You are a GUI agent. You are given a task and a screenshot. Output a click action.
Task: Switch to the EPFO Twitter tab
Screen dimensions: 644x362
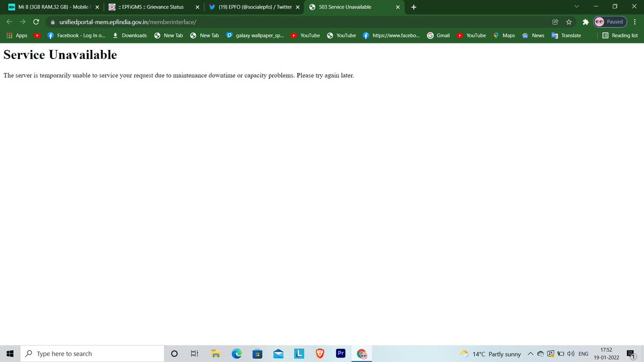pyautogui.click(x=253, y=7)
